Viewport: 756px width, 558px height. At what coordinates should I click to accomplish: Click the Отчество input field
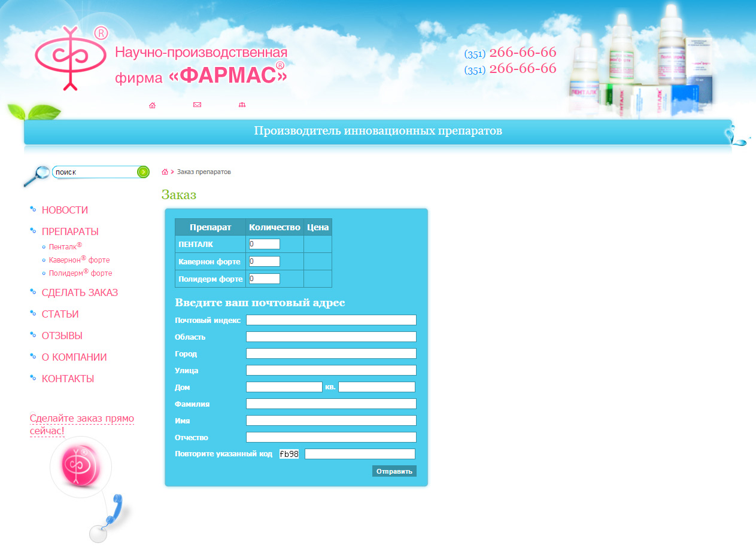point(331,437)
